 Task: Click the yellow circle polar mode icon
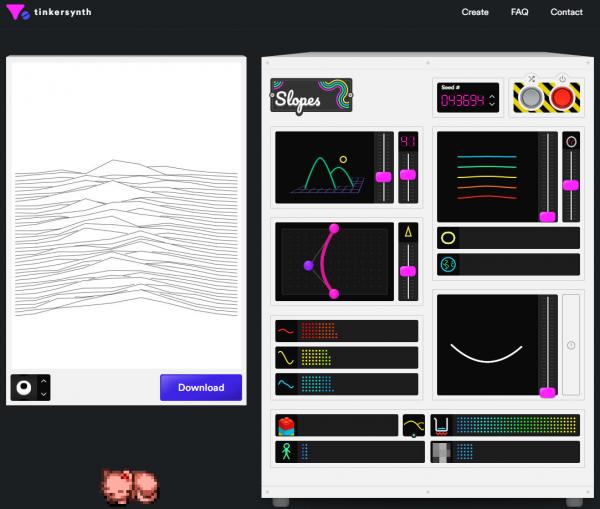[448, 238]
